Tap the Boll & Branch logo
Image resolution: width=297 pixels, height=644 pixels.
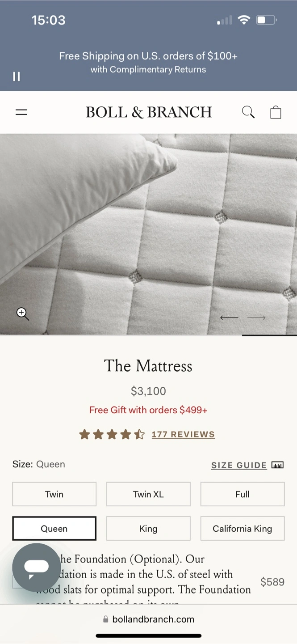click(149, 112)
